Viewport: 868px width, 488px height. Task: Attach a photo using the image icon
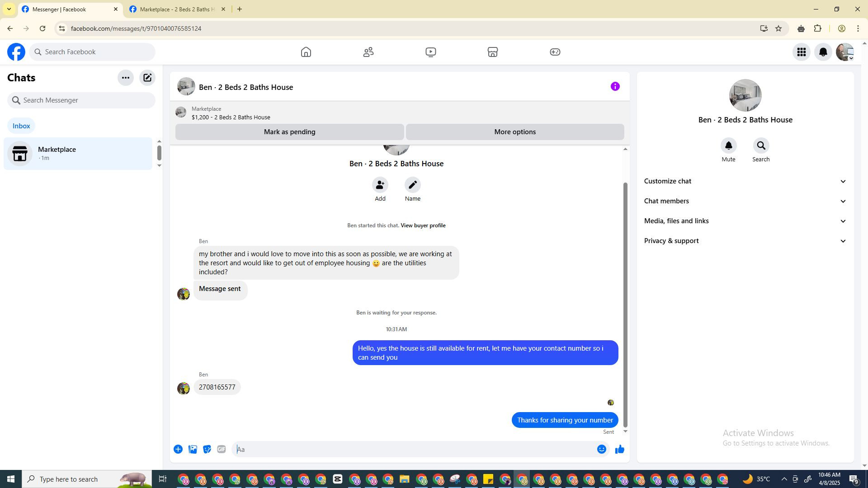(193, 449)
